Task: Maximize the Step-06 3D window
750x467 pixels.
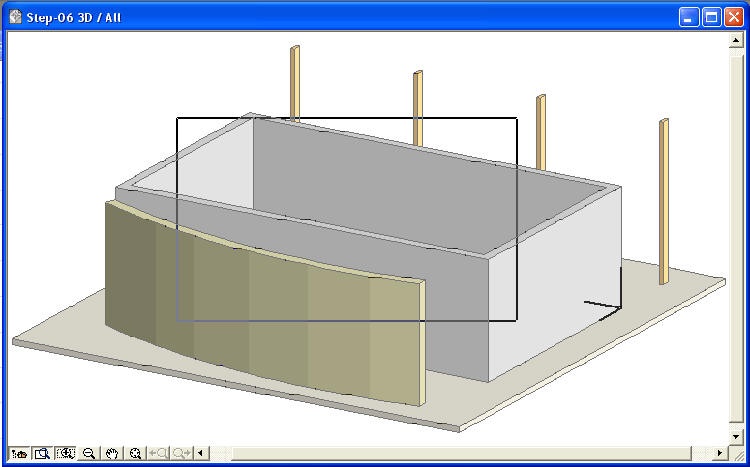Action: (711, 17)
